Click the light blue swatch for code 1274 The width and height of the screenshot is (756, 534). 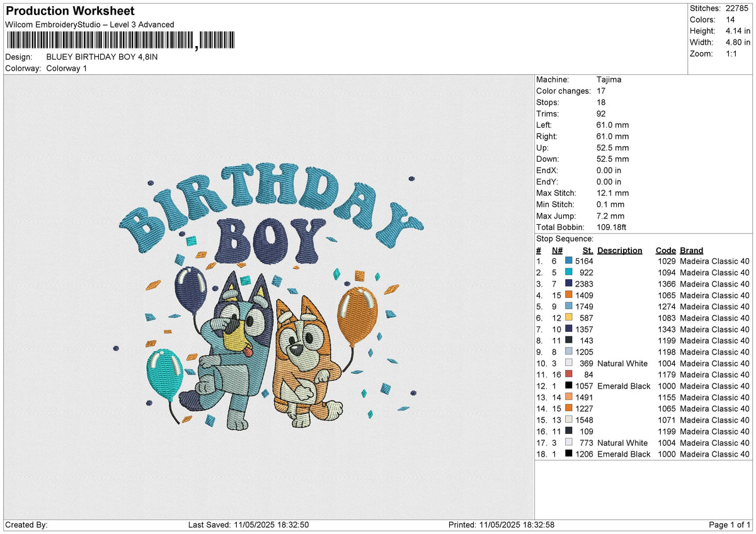pos(569,306)
